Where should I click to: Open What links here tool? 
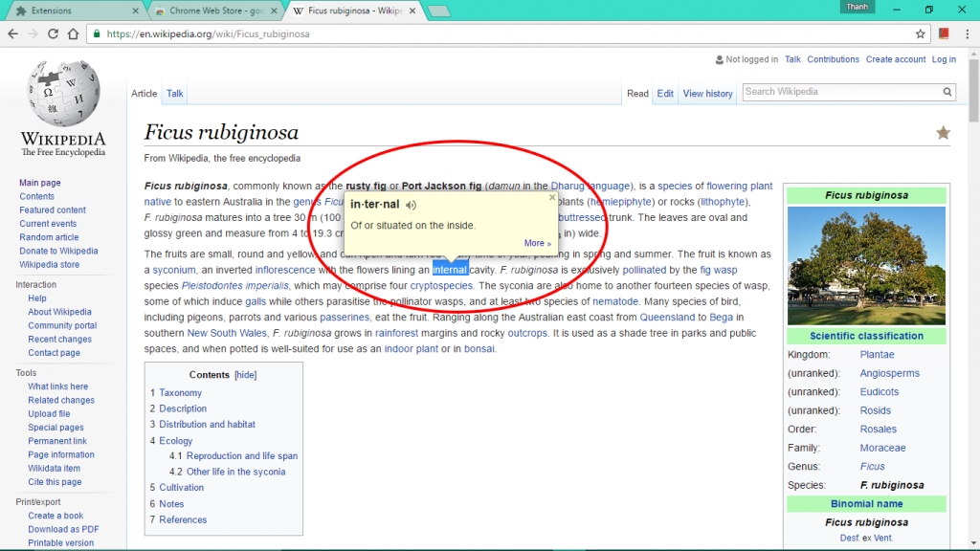57,386
